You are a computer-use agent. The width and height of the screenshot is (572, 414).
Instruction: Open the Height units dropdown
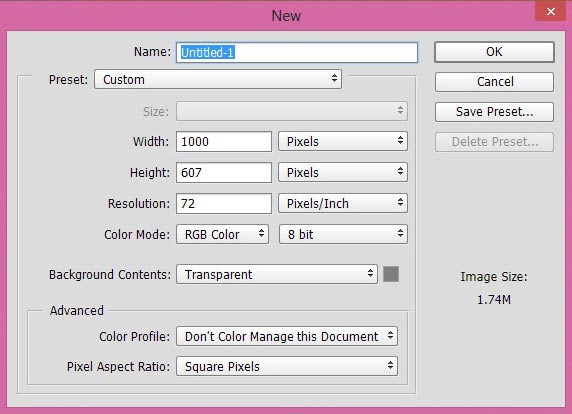coord(343,172)
